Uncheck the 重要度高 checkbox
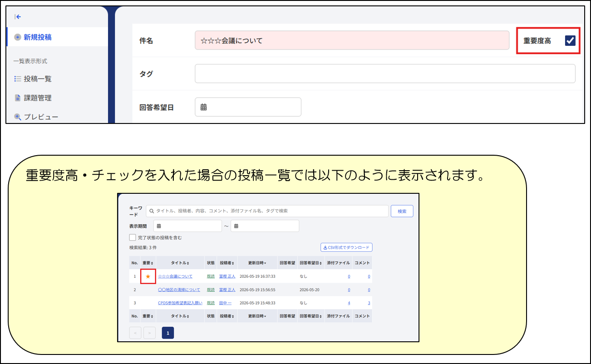Screen dimensions: 591x364 coord(570,40)
